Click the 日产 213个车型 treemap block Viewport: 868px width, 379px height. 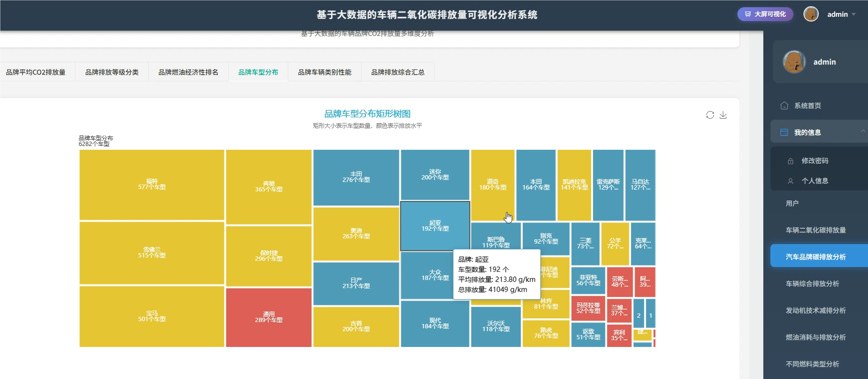(x=356, y=283)
